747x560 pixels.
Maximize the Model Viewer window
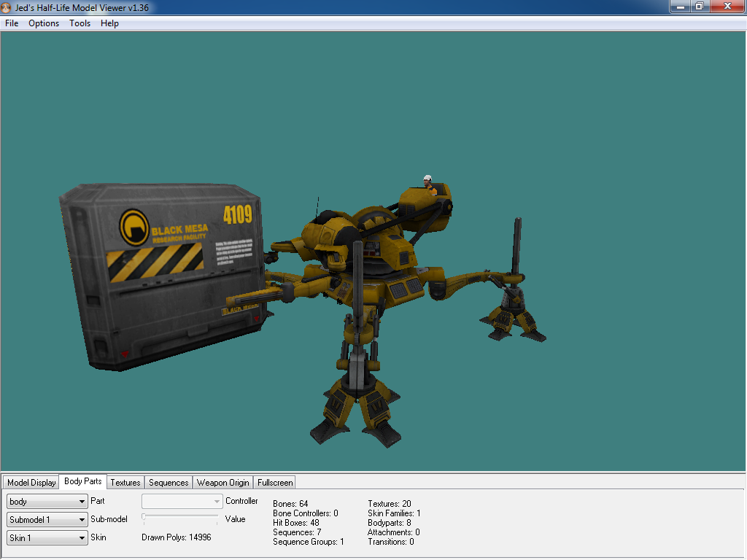pyautogui.click(x=700, y=7)
